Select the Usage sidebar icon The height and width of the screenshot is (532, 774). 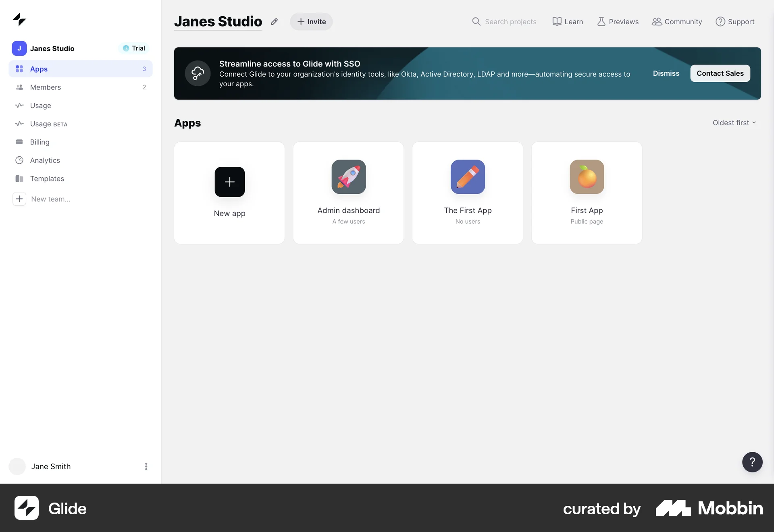[19, 105]
